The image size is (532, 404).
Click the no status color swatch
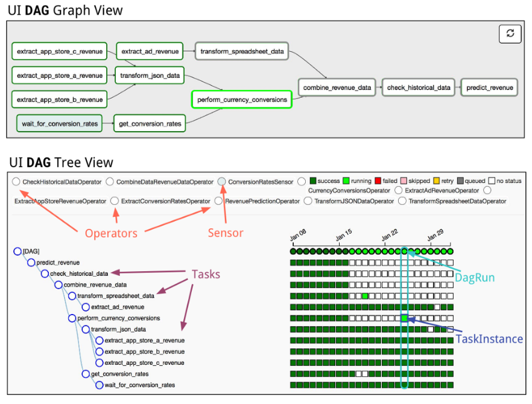[x=492, y=181]
